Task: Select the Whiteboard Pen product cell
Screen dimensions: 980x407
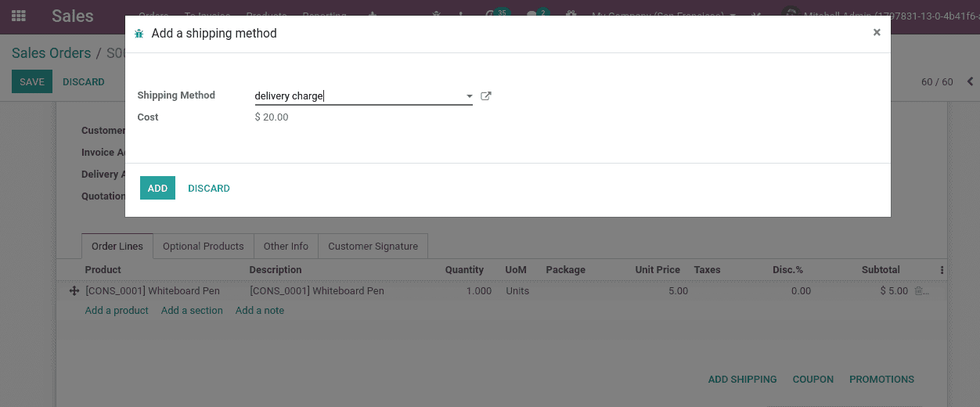Action: (153, 291)
